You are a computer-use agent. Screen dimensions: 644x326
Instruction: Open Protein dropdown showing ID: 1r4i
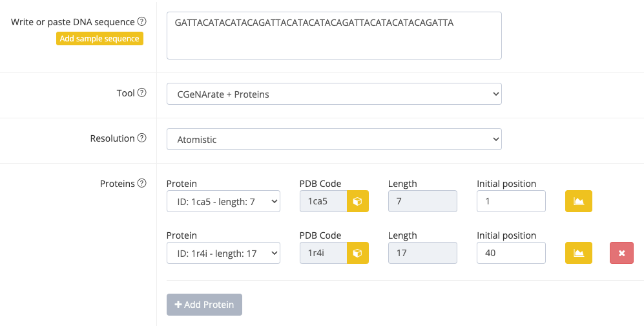point(223,253)
